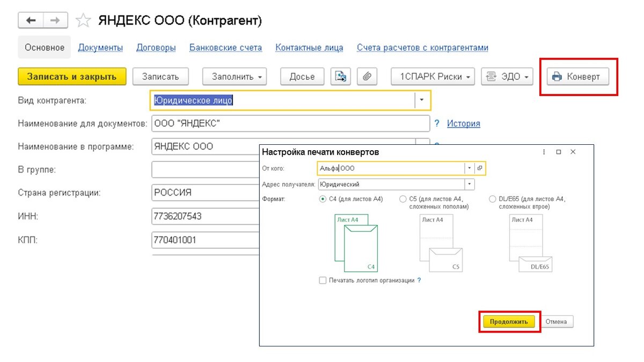The width and height of the screenshot is (644, 362).
Task: Close the Настройка печати конвертов dialog
Action: pos(573,152)
